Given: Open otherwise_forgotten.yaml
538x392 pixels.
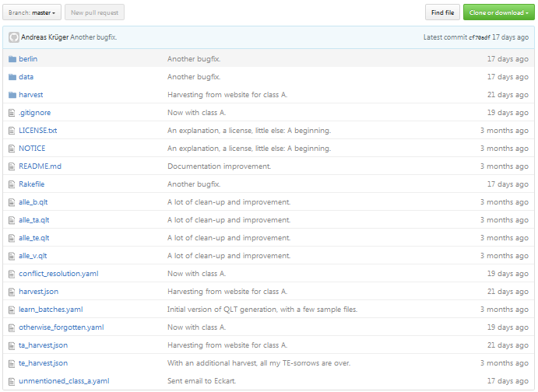Looking at the screenshot, I should click(x=61, y=327).
